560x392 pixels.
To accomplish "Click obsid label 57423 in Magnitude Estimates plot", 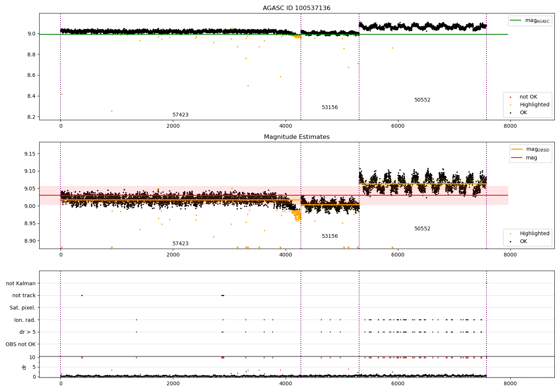I will 180,244.
